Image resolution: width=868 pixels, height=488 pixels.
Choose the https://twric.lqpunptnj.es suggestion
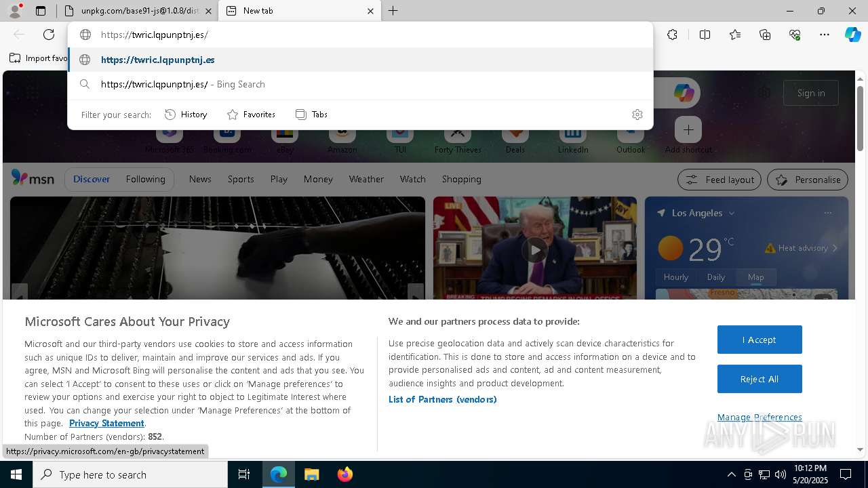pos(359,60)
